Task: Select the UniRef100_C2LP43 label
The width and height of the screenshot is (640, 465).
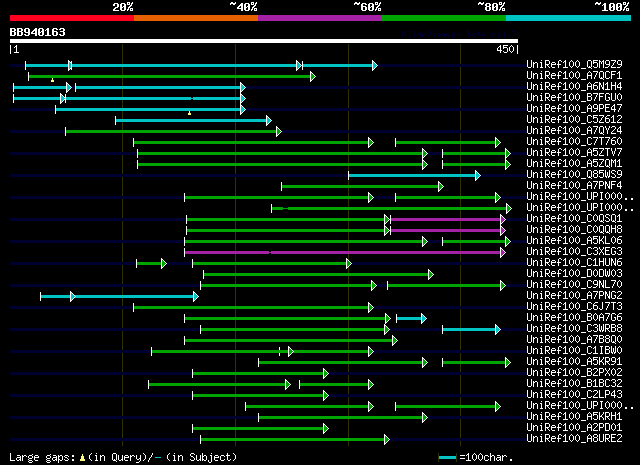Action: [574, 395]
